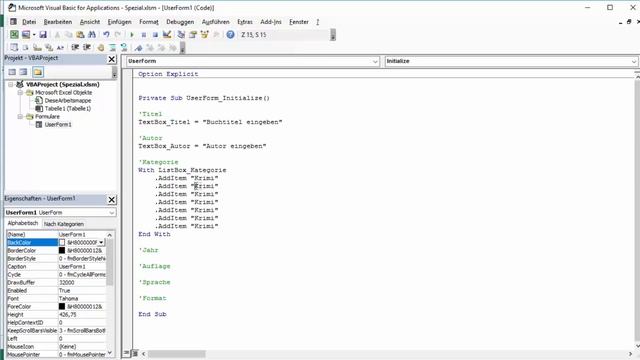Click the Insert UserForm toolbar icon
640x360 pixels.
click(x=26, y=35)
